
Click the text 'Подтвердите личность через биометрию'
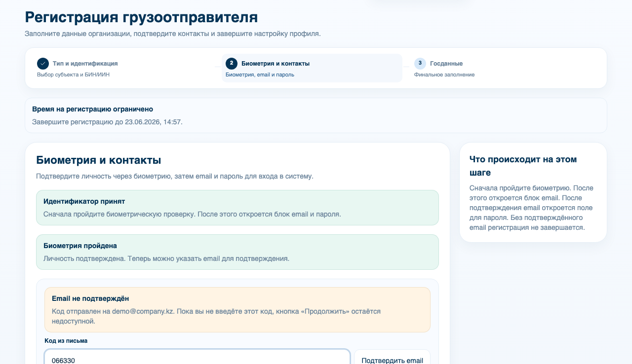tap(103, 176)
